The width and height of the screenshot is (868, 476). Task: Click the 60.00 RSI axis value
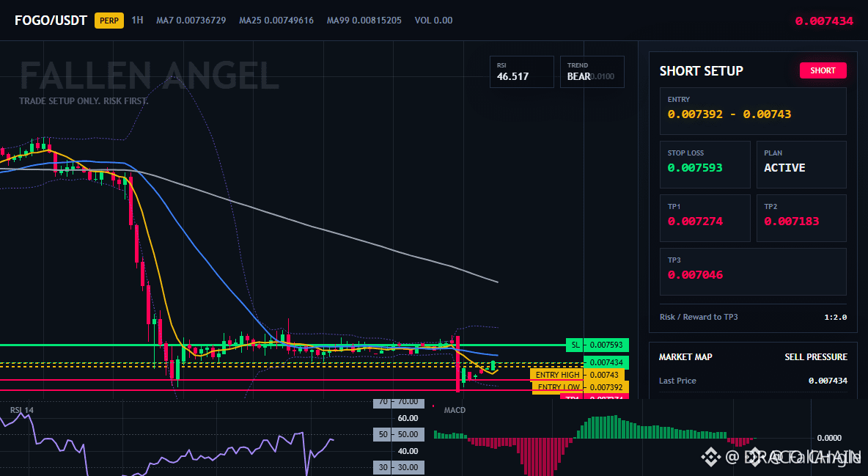408,418
